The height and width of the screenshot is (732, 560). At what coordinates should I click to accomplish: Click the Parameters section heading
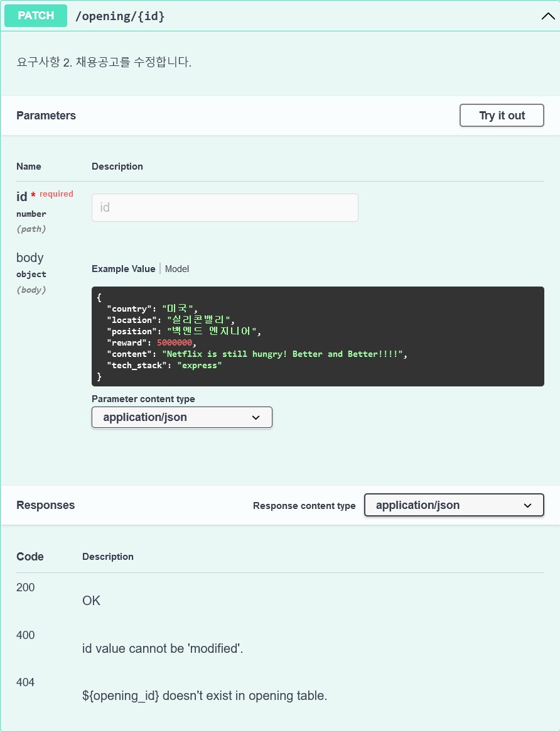pos(46,115)
